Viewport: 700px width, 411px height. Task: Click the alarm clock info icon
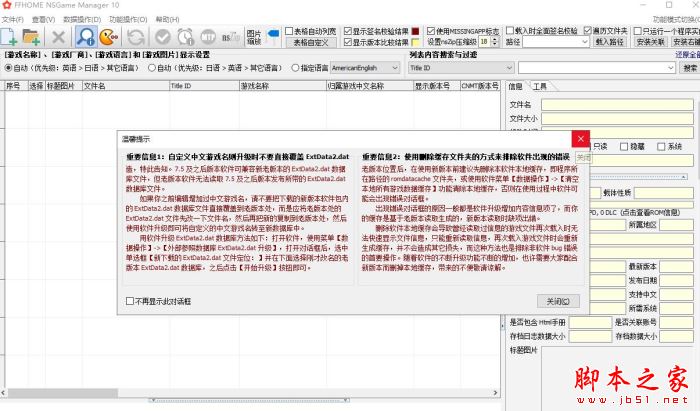tap(185, 37)
